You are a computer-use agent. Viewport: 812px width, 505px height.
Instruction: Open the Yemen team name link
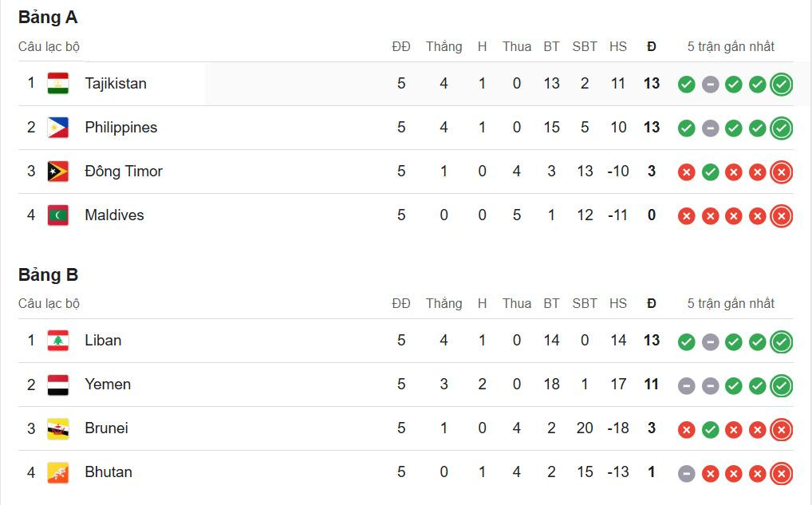click(108, 385)
